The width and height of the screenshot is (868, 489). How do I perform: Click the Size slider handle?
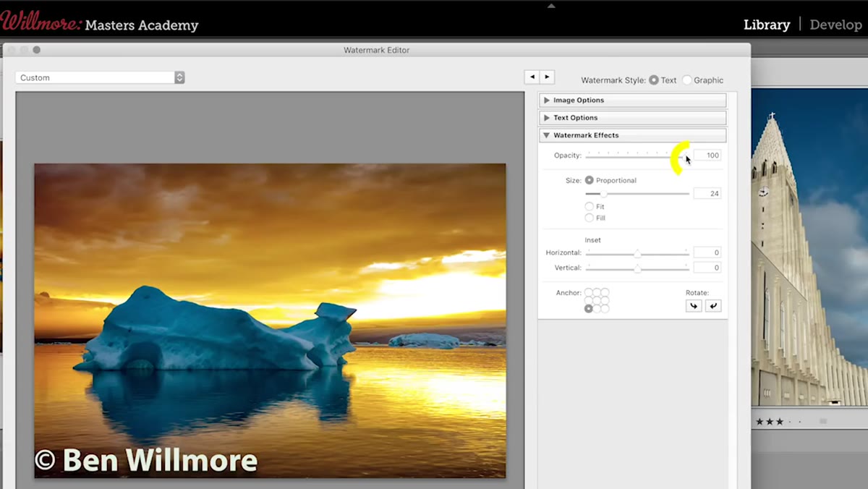pyautogui.click(x=603, y=194)
